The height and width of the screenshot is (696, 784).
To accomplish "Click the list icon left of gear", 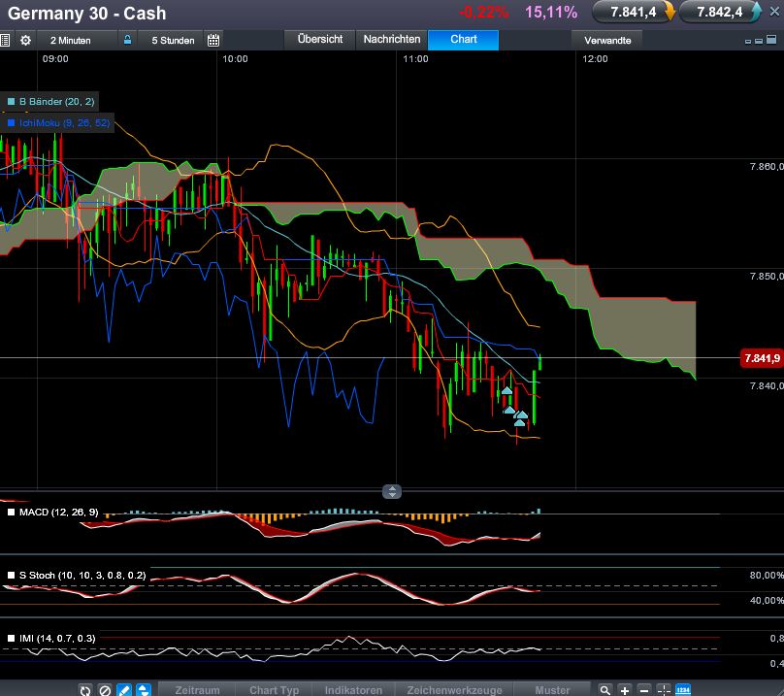I will [x=5, y=40].
